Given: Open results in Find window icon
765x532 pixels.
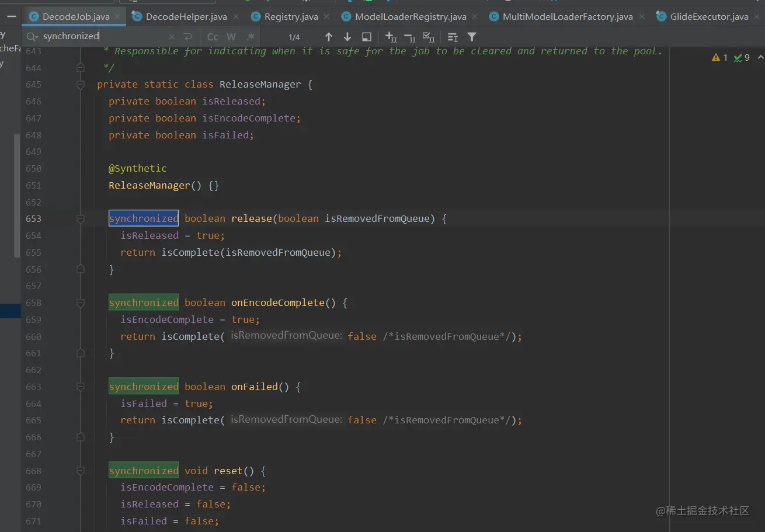Looking at the screenshot, I should pyautogui.click(x=367, y=37).
